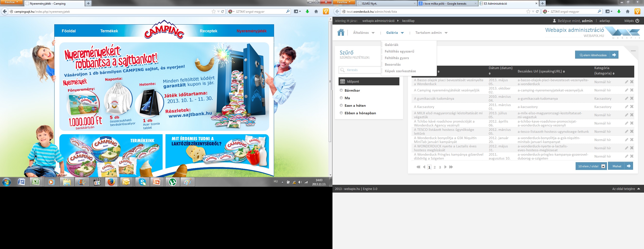The image size is (644, 249).
Task: Open Microsoft Word from the taskbar
Action: tap(21, 182)
